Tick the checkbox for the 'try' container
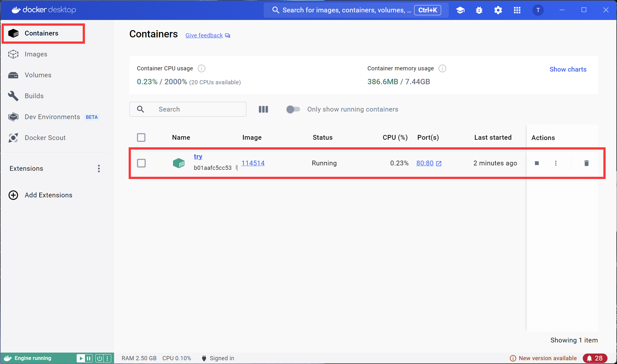 pos(141,163)
